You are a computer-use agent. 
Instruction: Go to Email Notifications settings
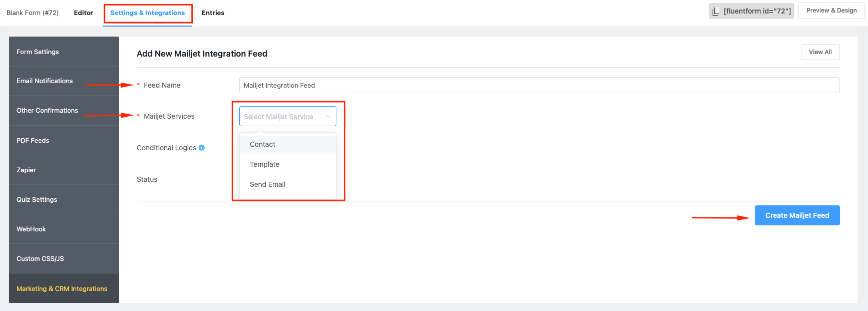pyautogui.click(x=45, y=81)
